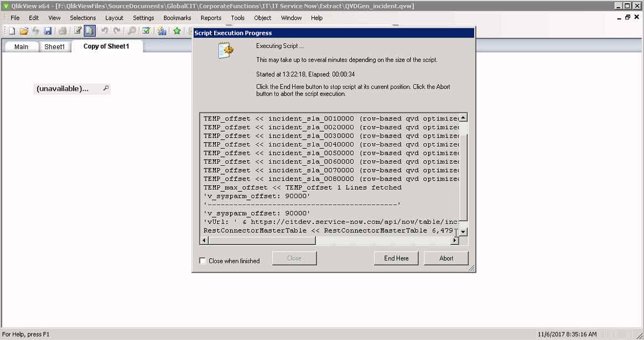Screen dimensions: 644x340
Task: Click the status bar date 11/6/2017 8:35:16 AM
Action: [x=567, y=334]
